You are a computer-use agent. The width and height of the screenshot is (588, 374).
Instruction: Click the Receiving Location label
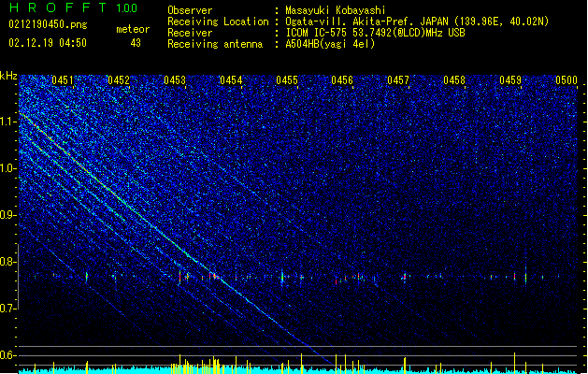[218, 22]
